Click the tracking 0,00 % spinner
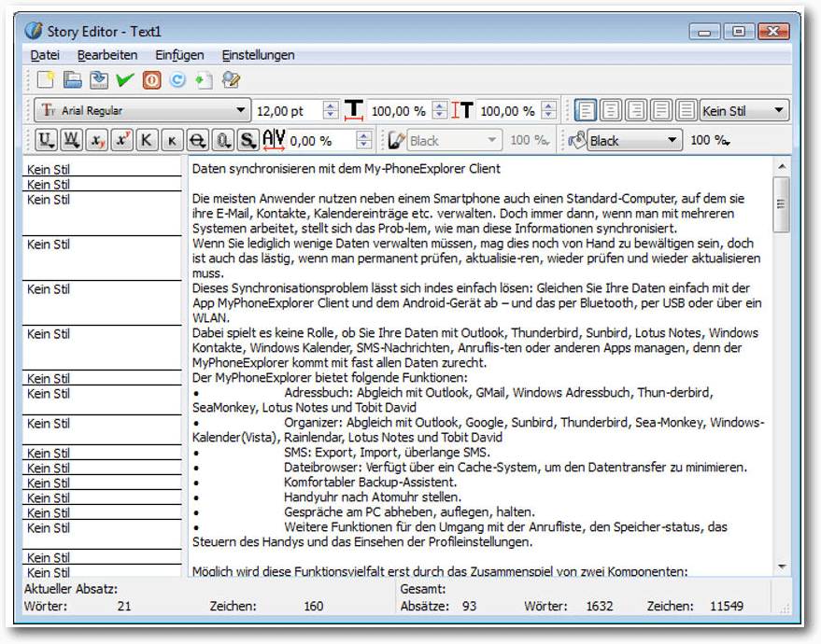This screenshot has width=821, height=644. [330, 140]
